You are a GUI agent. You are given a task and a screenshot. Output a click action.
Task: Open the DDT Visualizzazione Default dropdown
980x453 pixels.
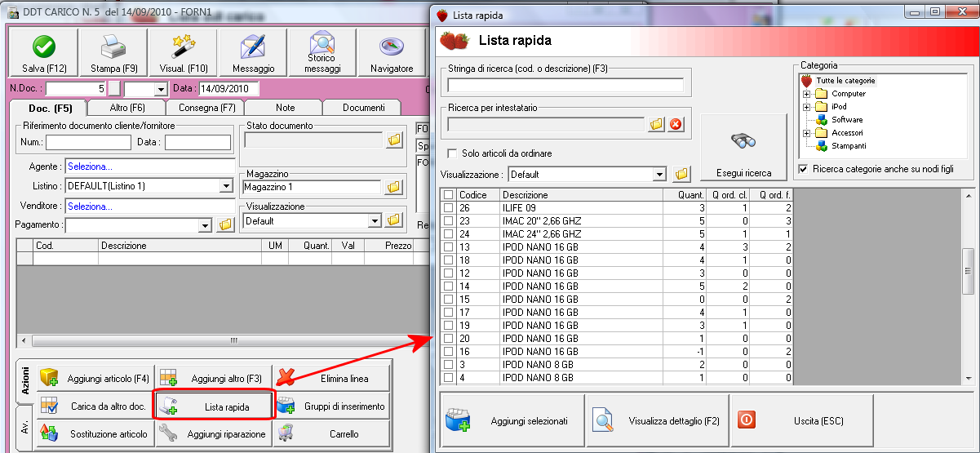tap(375, 220)
